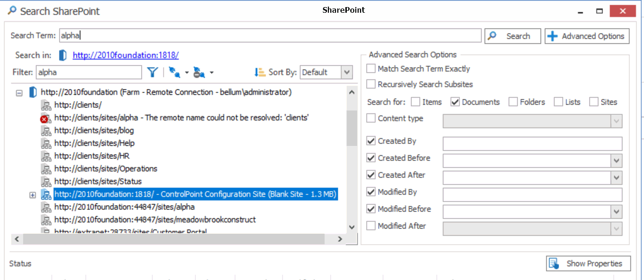Enable Match Search Term Exactly checkbox
Image resolution: width=644 pixels, height=280 pixels.
tap(371, 69)
